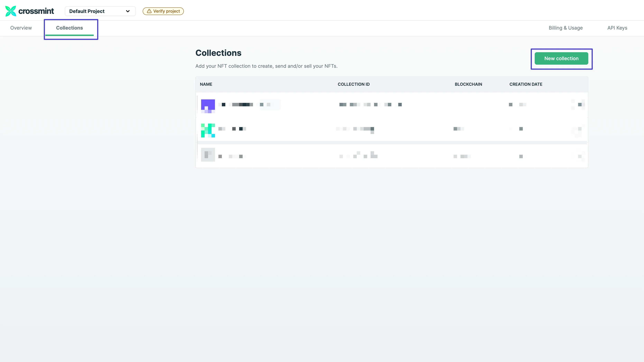The image size is (644, 362).
Task: Open Billing & Usage
Action: click(566, 28)
